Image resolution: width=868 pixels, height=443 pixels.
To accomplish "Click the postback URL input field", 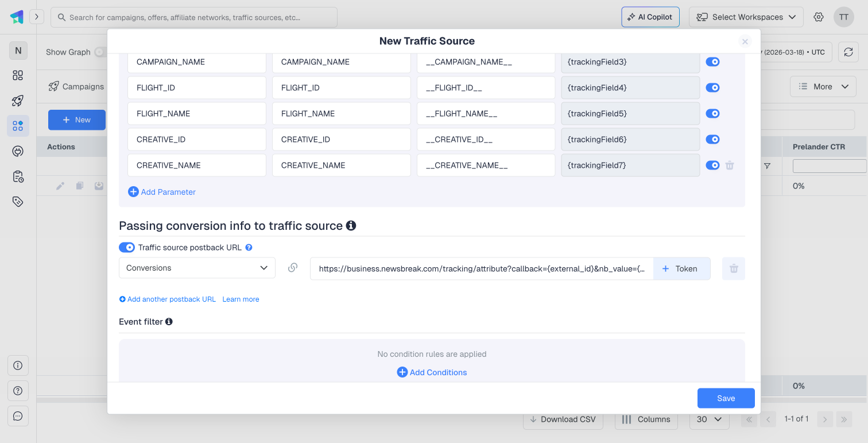I will tap(481, 268).
